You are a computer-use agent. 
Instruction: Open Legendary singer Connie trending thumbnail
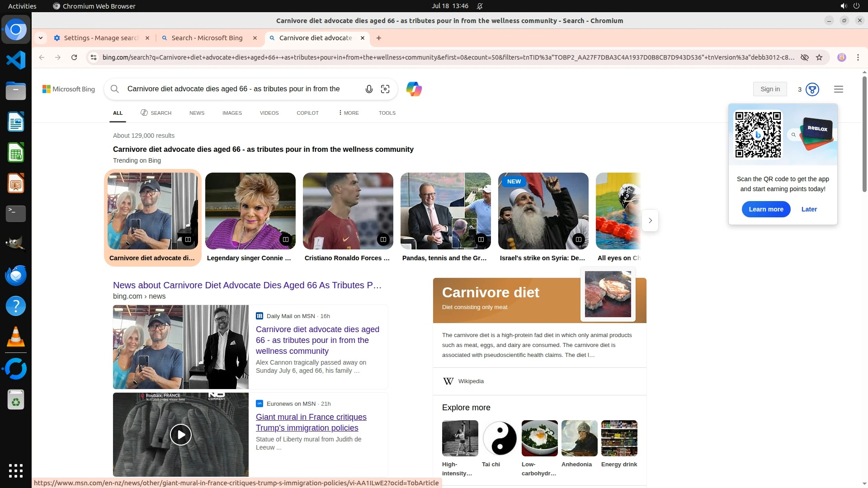point(250,211)
